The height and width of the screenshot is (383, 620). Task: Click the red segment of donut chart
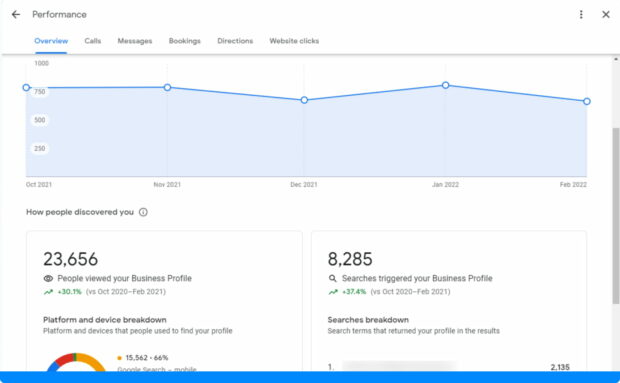[64, 359]
